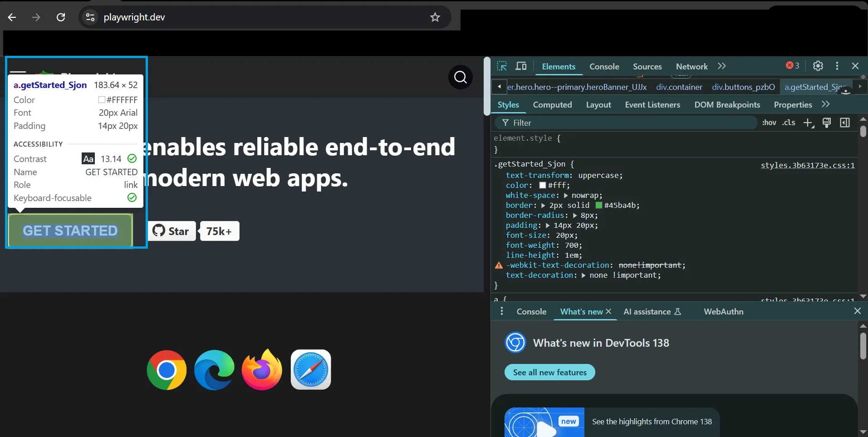The image size is (868, 437).
Task: Click the Firefox logo
Action: point(262,369)
